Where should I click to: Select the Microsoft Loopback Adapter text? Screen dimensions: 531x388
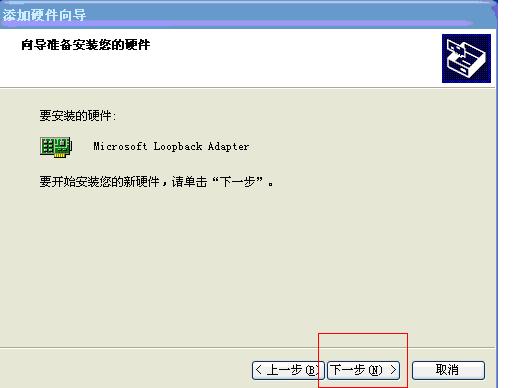pyautogui.click(x=171, y=147)
